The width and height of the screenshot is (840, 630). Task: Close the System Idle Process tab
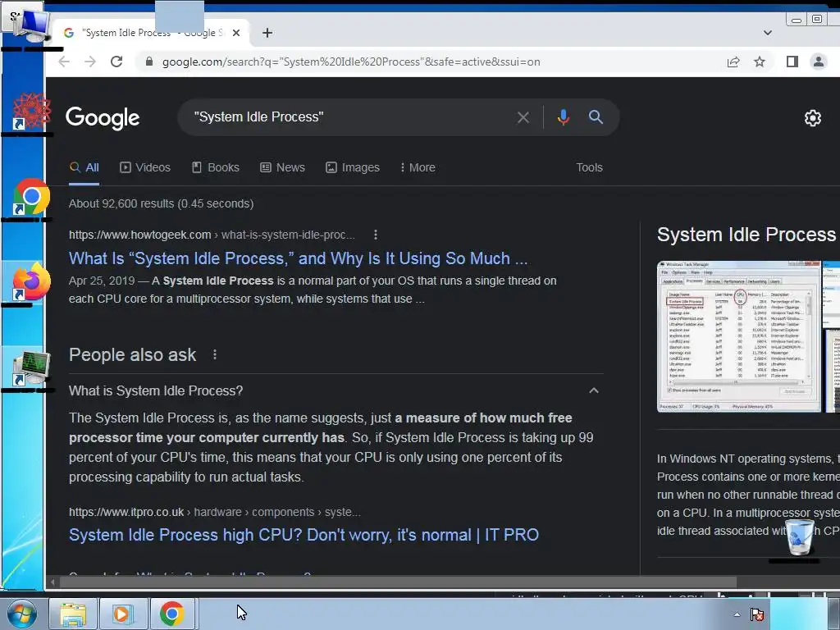click(x=236, y=33)
